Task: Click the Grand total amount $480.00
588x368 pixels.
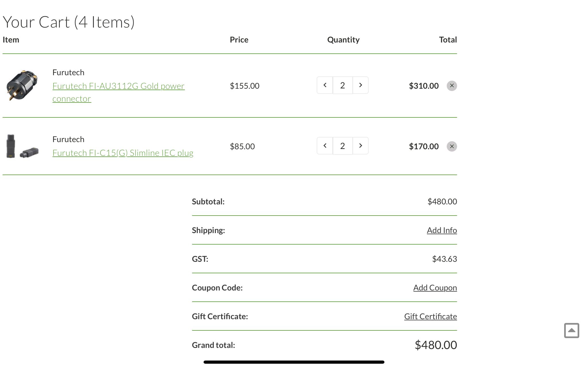Action: tap(436, 345)
